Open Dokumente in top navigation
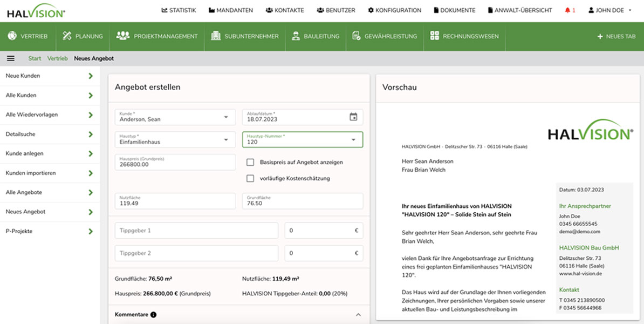 point(455,10)
